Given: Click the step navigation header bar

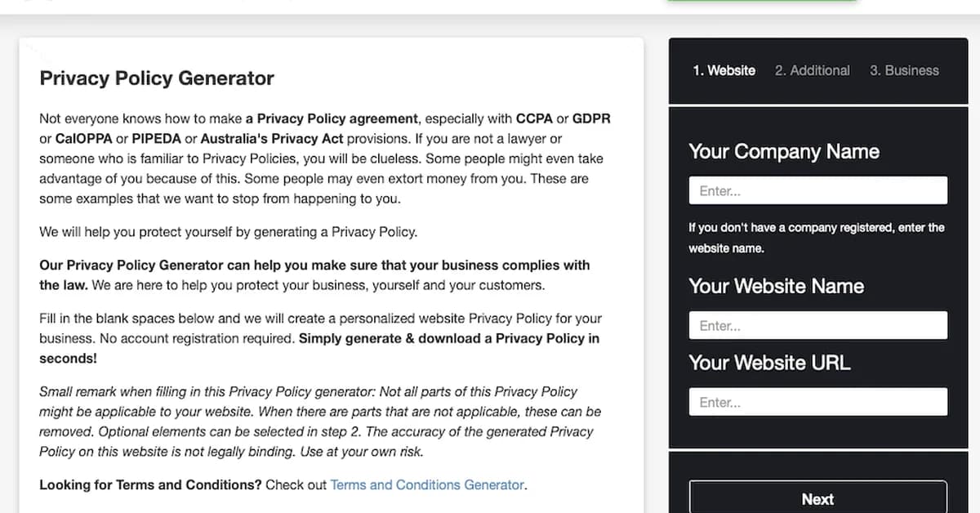Looking at the screenshot, I should tap(817, 70).
